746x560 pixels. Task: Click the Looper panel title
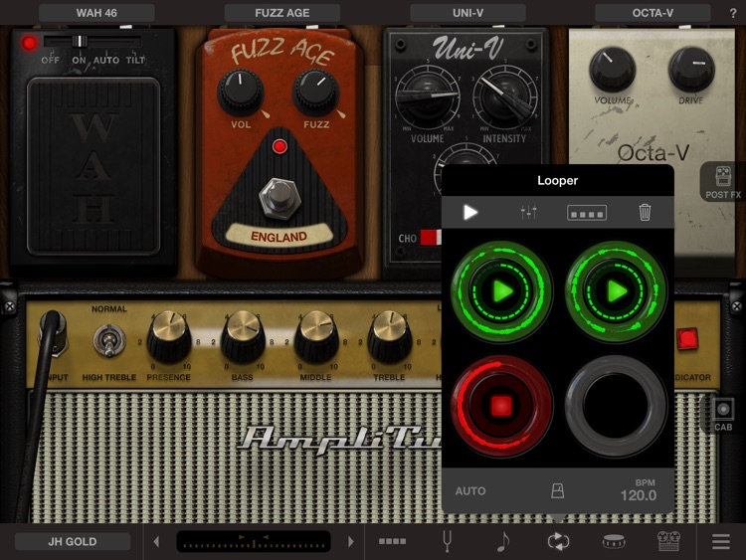point(558,180)
